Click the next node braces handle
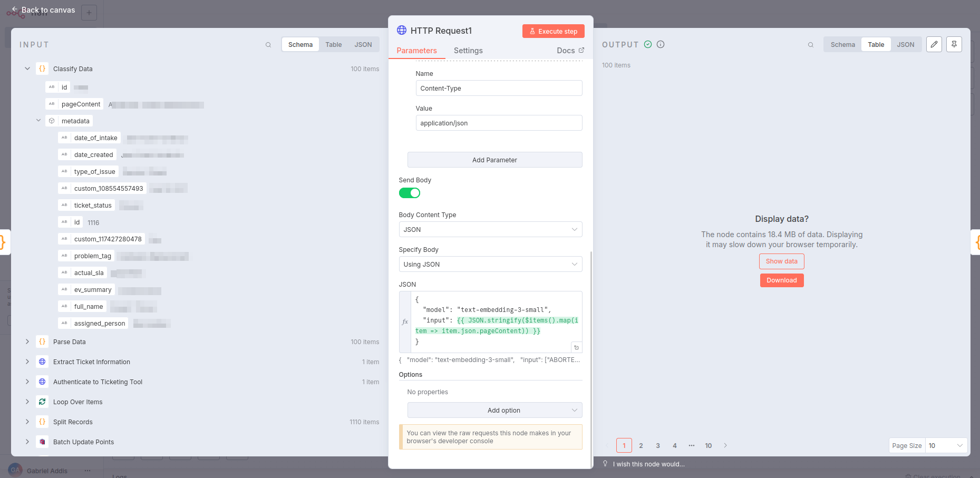The width and height of the screenshot is (980, 478). click(x=976, y=242)
